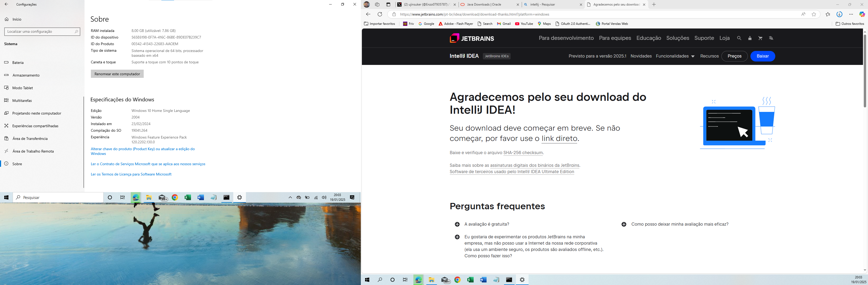Click the blue Baixar button
This screenshot has width=868, height=285.
763,56
